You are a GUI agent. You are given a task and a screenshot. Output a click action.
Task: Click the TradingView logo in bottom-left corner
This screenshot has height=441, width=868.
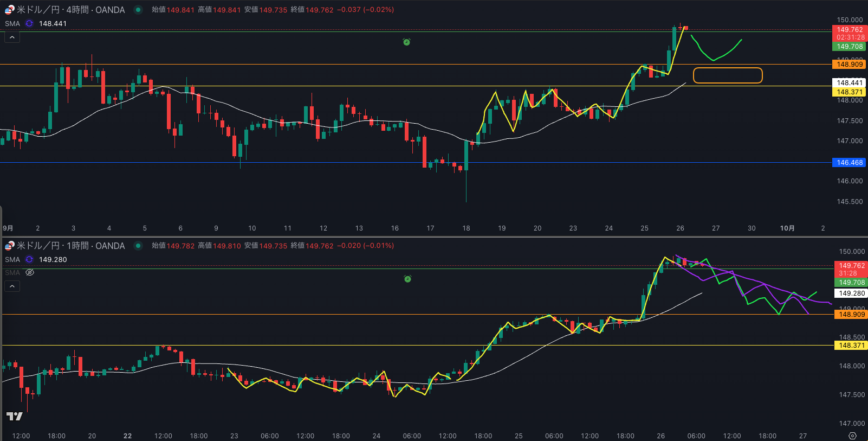click(x=14, y=416)
